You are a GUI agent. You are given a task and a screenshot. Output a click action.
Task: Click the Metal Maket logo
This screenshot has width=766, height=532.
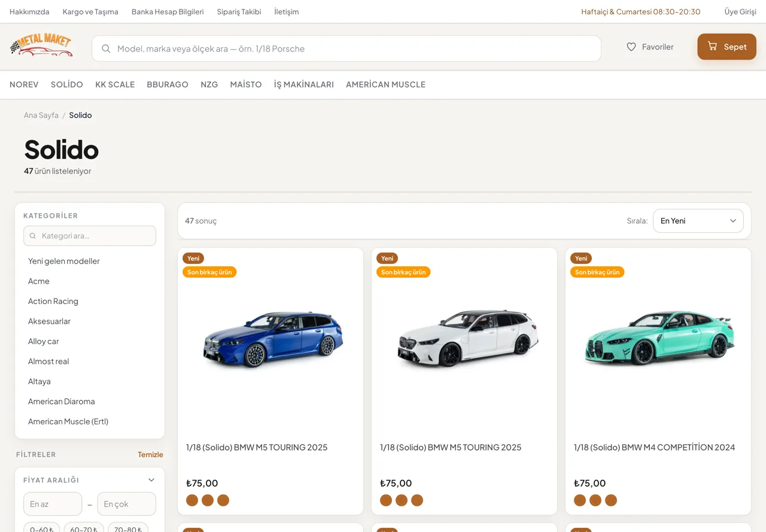pyautogui.click(x=41, y=46)
